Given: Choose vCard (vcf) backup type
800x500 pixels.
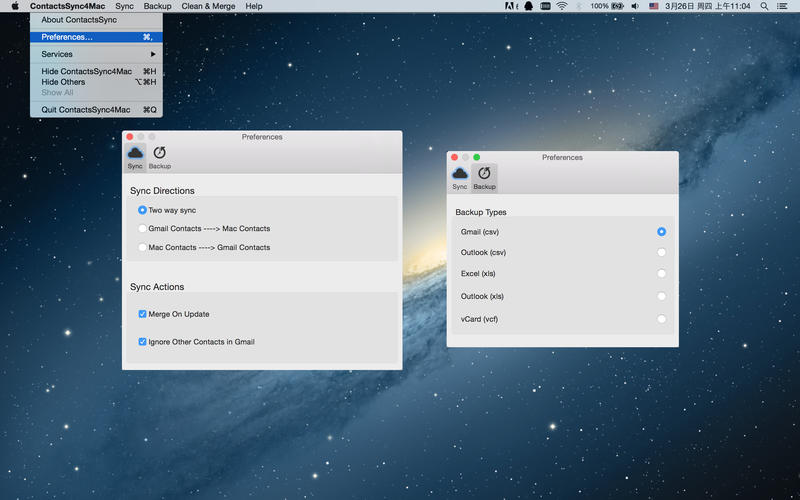Looking at the screenshot, I should pyautogui.click(x=661, y=319).
